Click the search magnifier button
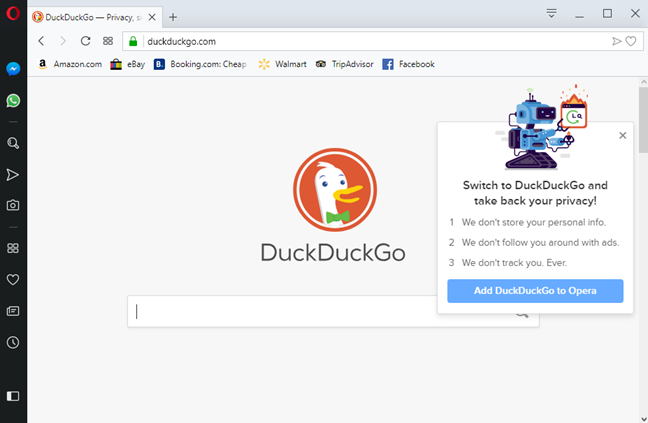Viewport: 648px width, 423px height. 522,314
